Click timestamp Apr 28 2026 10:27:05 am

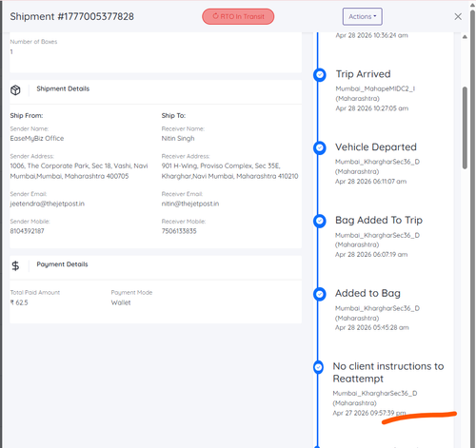pyautogui.click(x=372, y=108)
